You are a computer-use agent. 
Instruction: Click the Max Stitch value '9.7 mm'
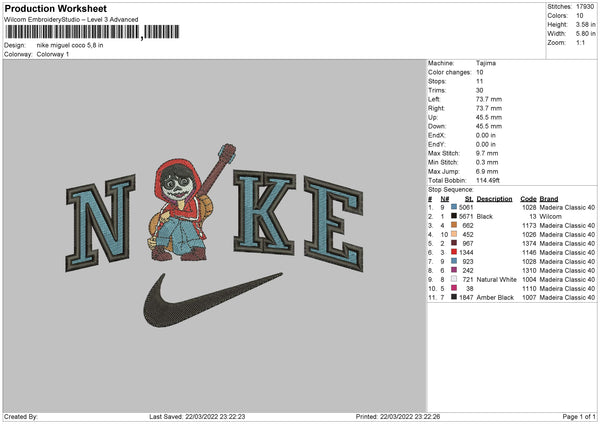click(x=487, y=153)
